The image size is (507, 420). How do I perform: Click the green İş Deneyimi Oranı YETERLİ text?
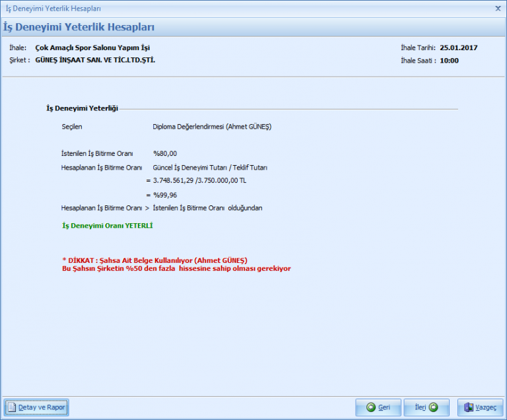coord(107,225)
